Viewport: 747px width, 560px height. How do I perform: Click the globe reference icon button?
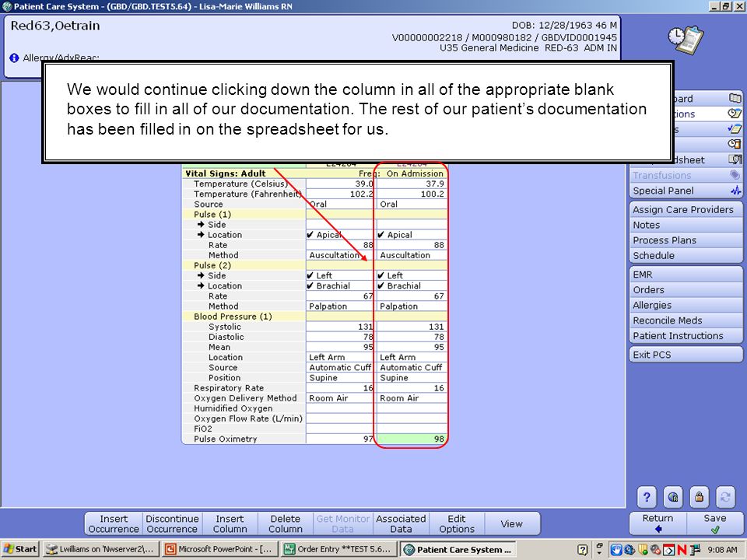pos(672,497)
